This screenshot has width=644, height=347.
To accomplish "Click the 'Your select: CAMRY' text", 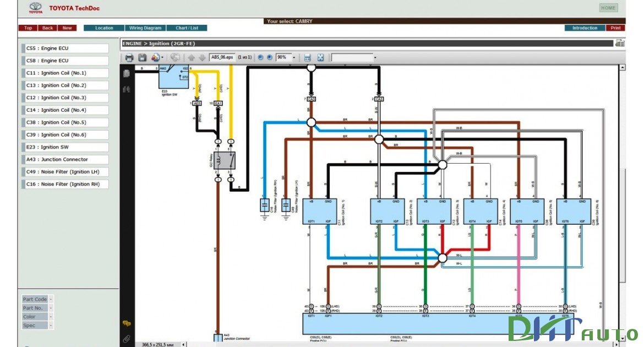I will (290, 21).
